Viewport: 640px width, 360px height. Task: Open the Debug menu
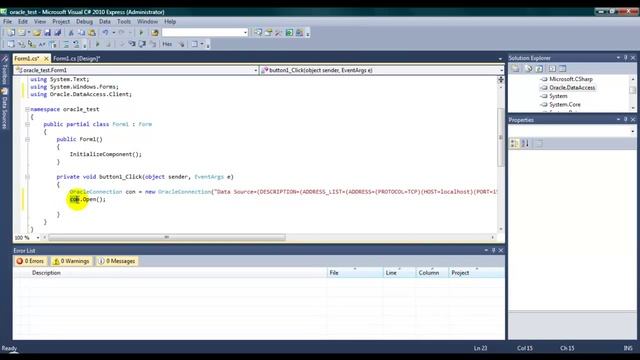[x=84, y=21]
